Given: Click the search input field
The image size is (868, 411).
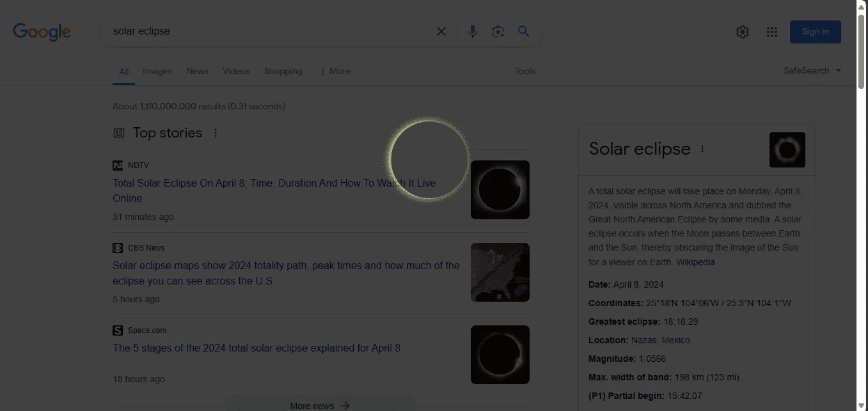Looking at the screenshot, I should tap(269, 31).
